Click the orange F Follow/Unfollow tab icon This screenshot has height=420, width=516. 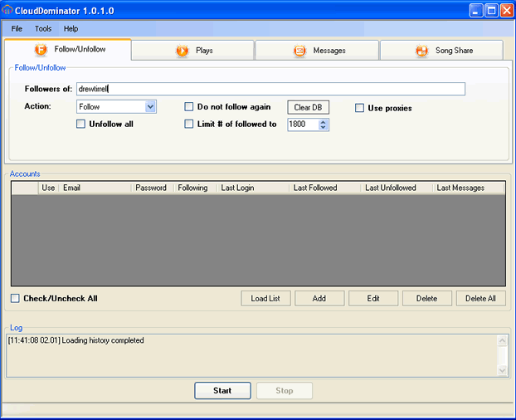pos(41,50)
